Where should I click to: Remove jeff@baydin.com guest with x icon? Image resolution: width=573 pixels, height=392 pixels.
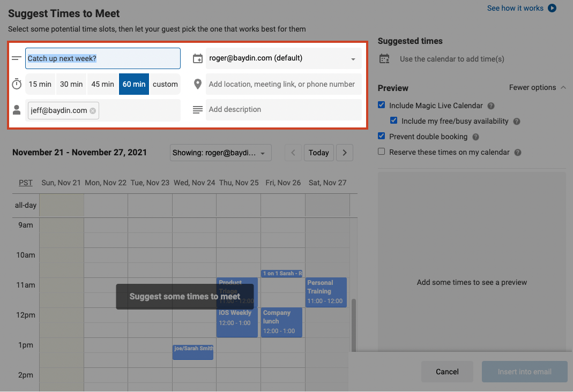[93, 111]
